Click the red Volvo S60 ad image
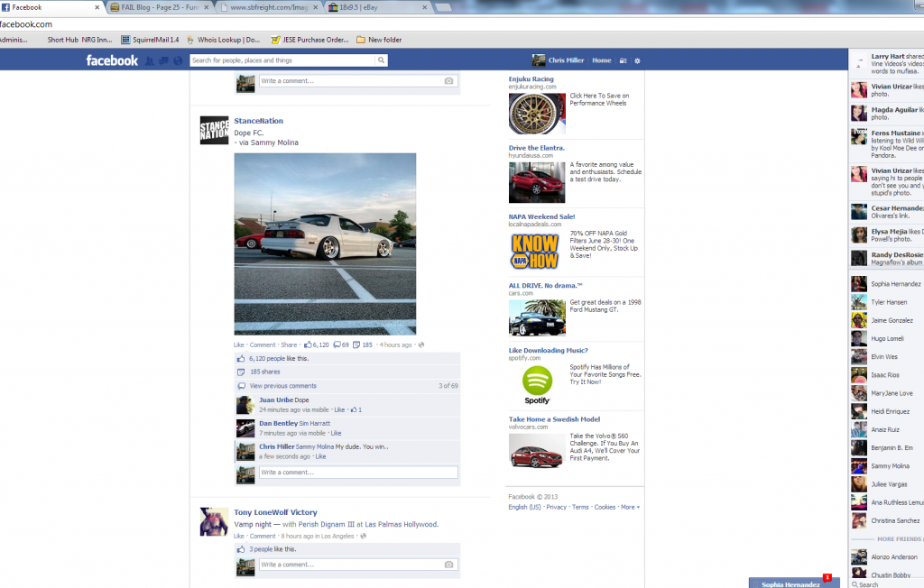 (537, 453)
